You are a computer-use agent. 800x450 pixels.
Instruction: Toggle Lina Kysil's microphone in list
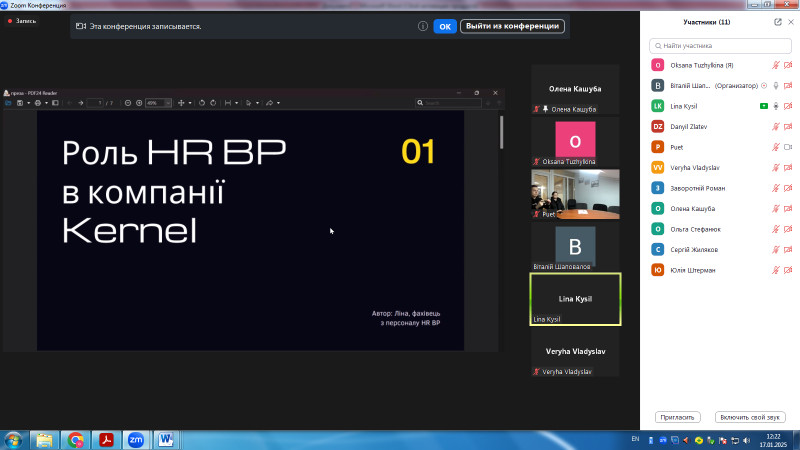775,106
